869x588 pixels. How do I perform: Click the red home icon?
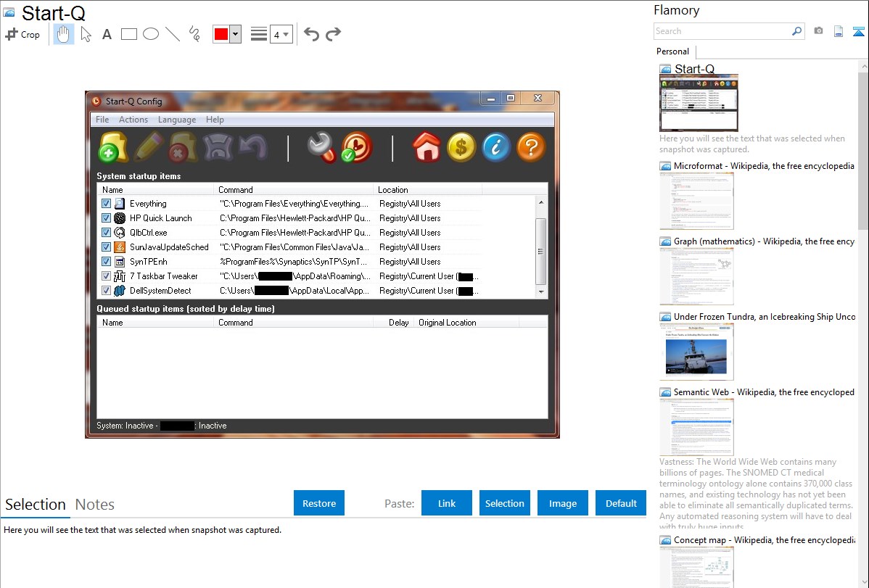click(x=427, y=147)
